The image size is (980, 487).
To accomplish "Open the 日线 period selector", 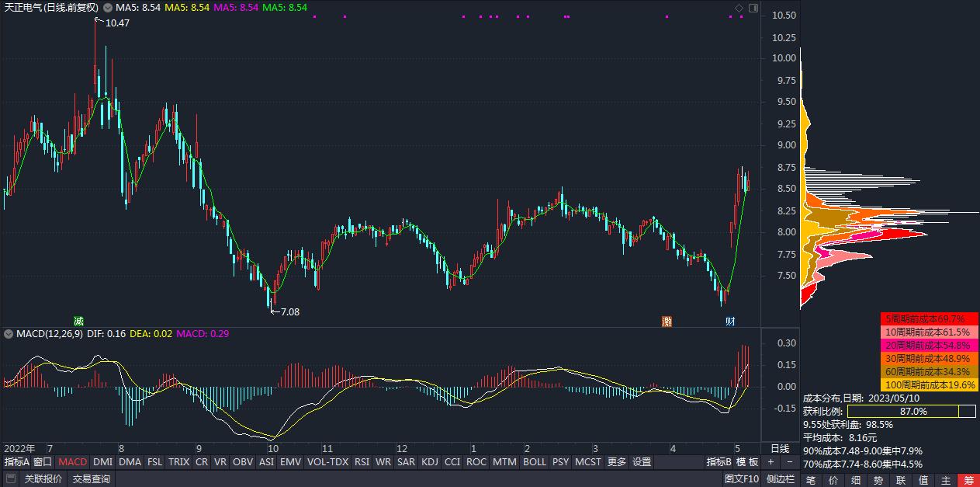I will point(779,448).
